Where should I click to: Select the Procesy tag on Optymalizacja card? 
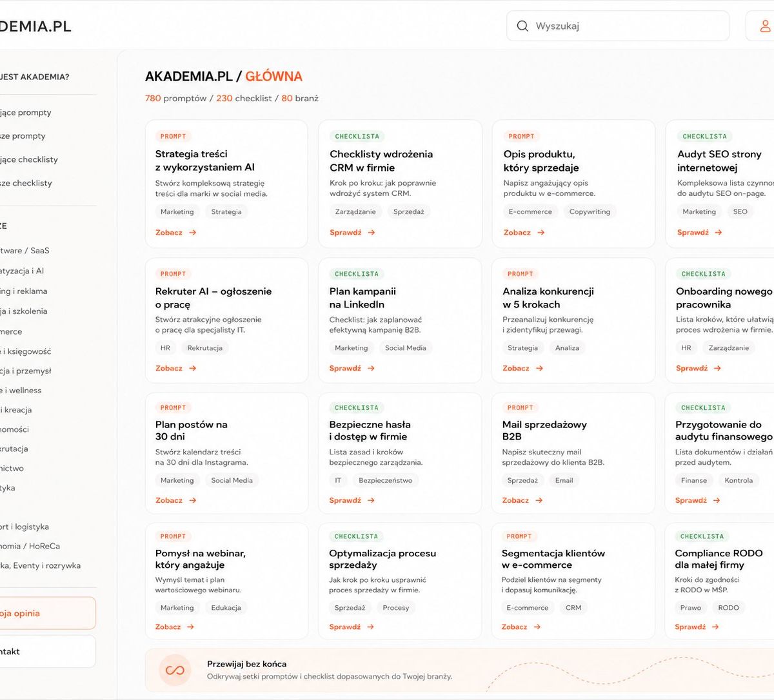point(396,608)
